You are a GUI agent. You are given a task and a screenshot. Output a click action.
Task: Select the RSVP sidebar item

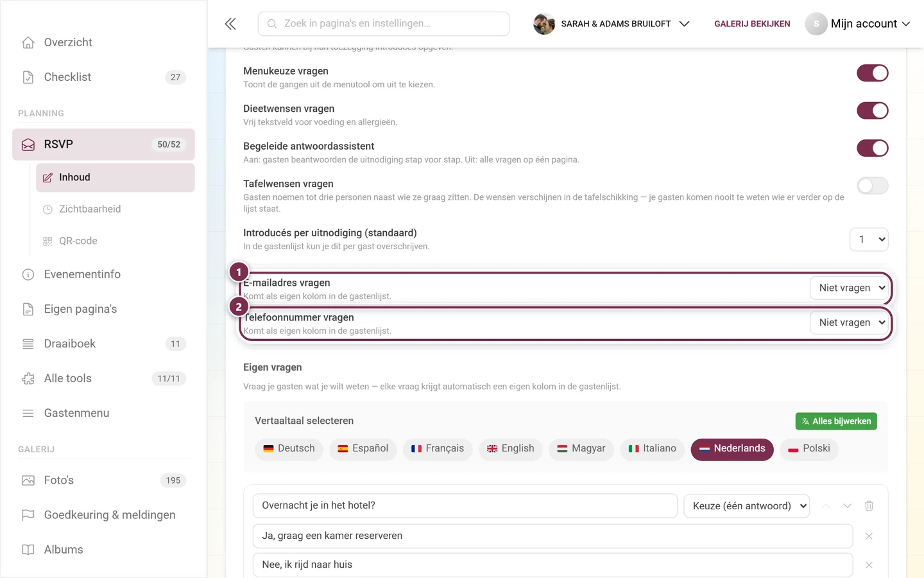pyautogui.click(x=103, y=144)
